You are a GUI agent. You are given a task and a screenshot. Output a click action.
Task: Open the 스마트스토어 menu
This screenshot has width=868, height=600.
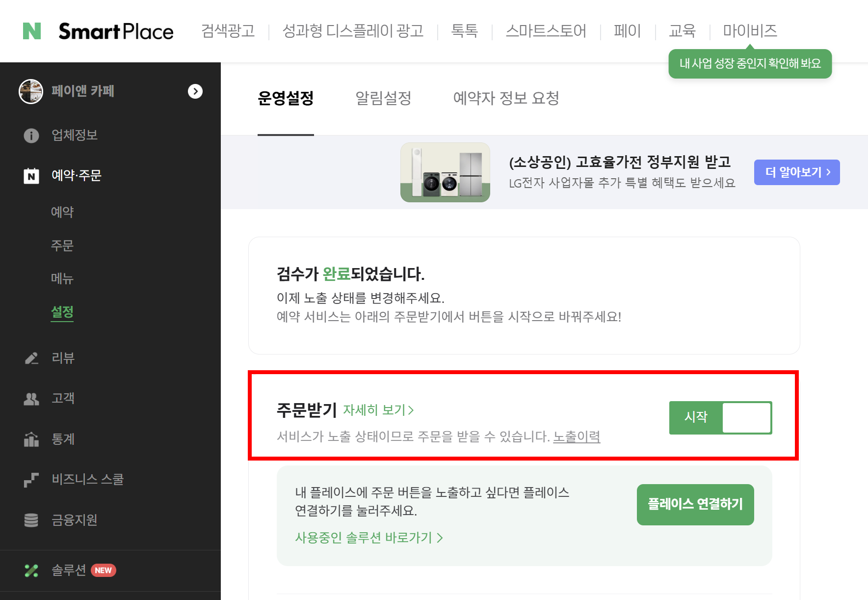click(x=546, y=31)
